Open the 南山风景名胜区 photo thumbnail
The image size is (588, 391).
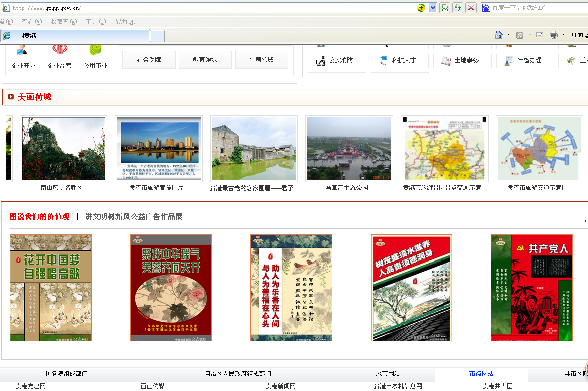point(64,149)
